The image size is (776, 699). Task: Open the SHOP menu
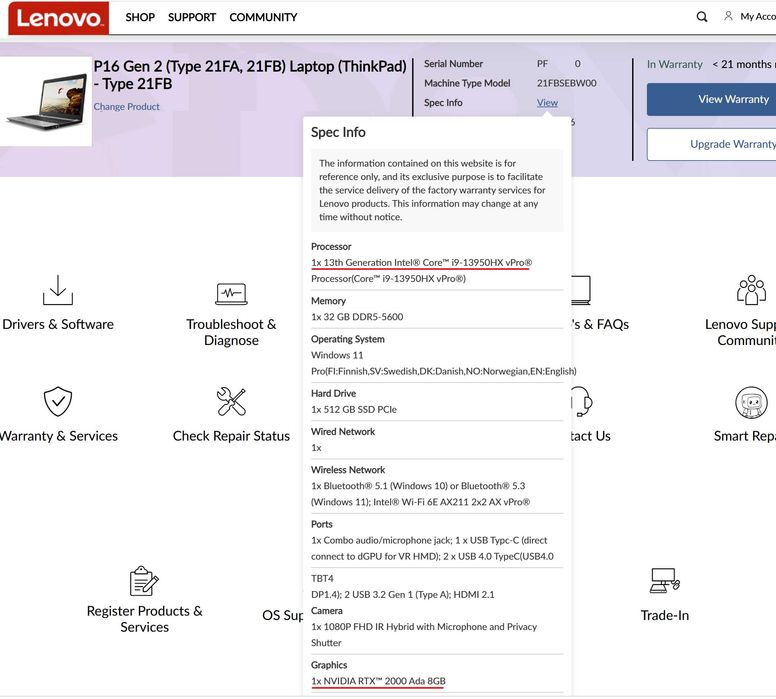pos(140,17)
